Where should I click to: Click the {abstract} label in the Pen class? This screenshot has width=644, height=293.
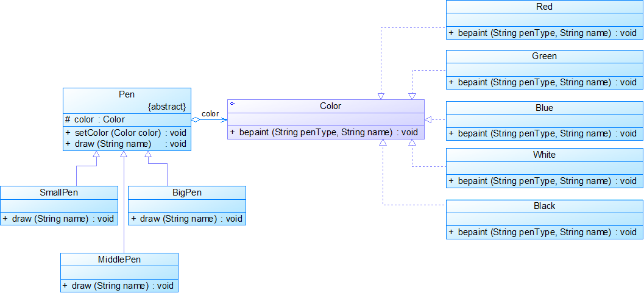coord(166,107)
